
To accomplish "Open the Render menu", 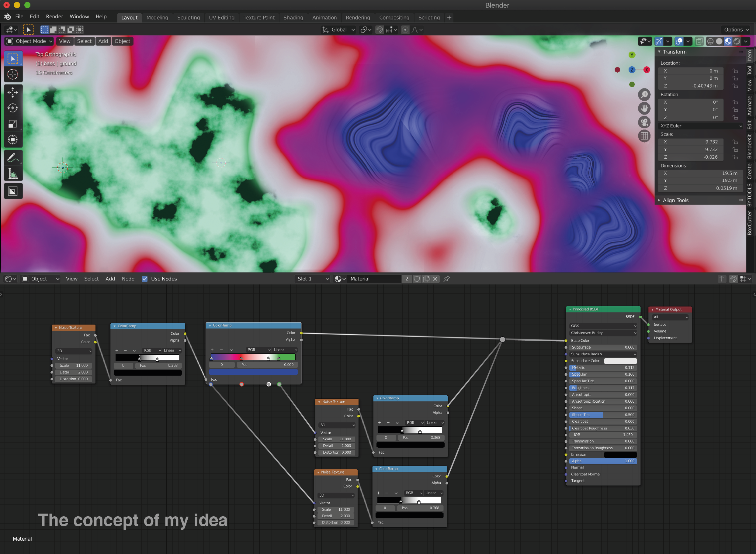I will tap(54, 16).
